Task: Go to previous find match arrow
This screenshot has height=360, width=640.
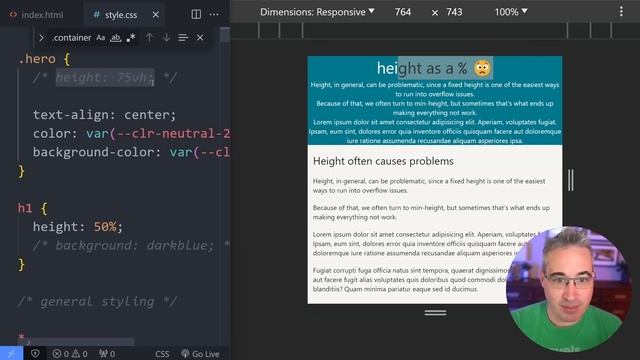Action: 149,38
